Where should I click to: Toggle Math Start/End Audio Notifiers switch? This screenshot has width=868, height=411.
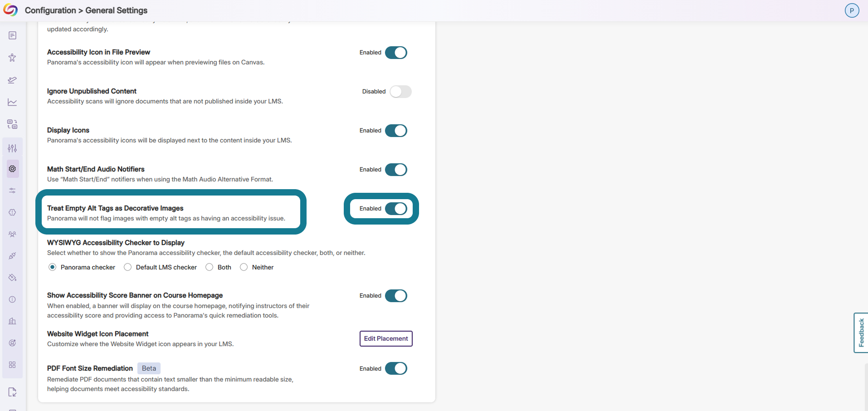coord(396,170)
